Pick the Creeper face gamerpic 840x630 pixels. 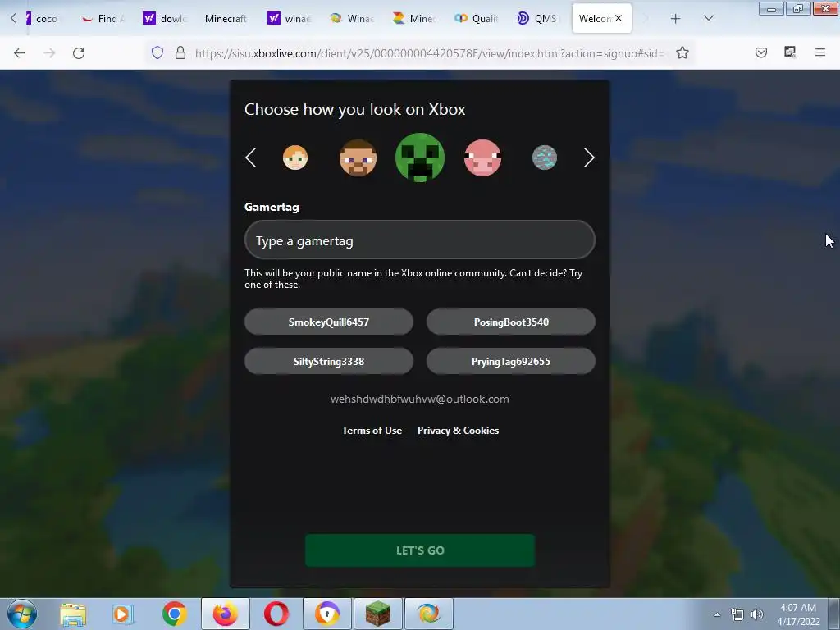420,157
